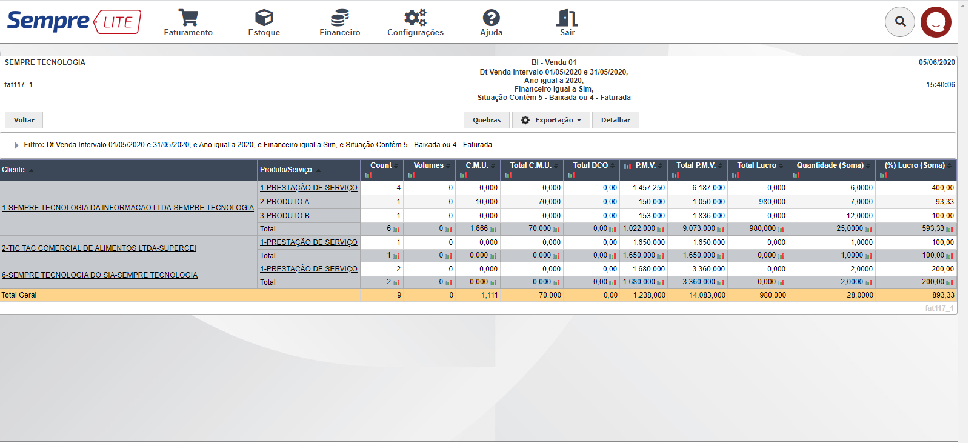Click chart icon beside total 9.073,000

(721, 229)
